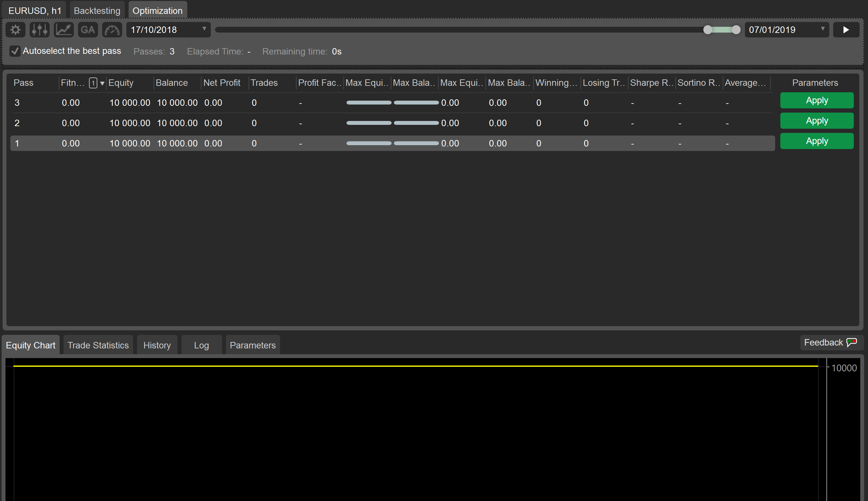Apply parameters for pass 3
The width and height of the screenshot is (868, 501).
click(x=817, y=100)
